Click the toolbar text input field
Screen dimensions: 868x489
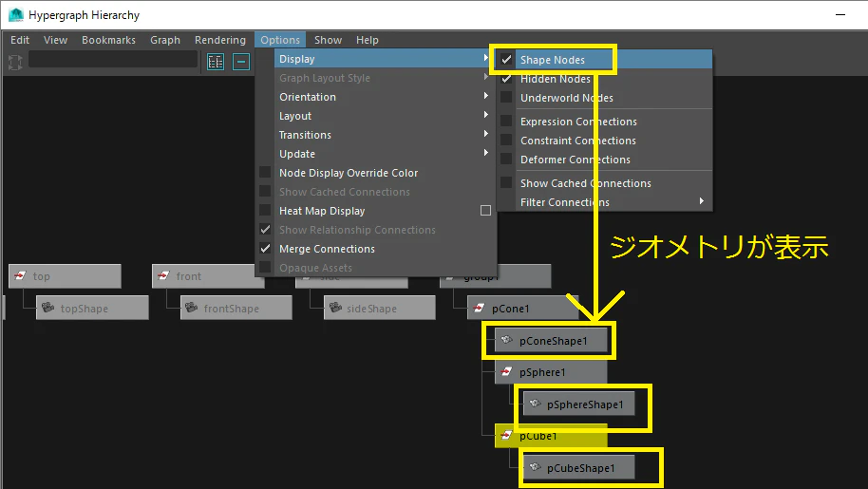point(113,59)
